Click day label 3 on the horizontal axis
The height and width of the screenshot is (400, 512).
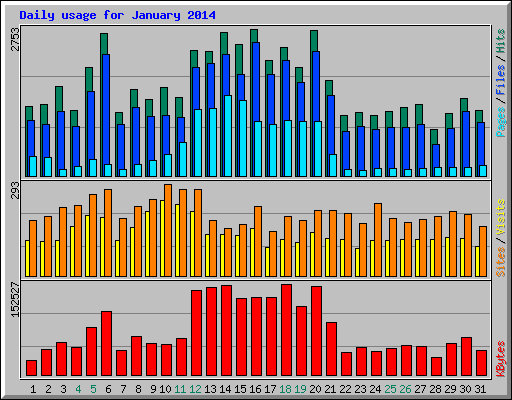(x=63, y=389)
